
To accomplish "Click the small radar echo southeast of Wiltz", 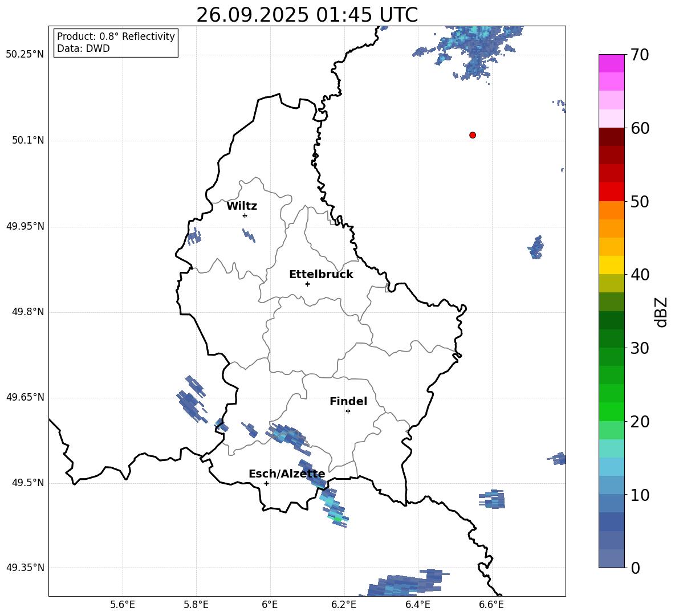I will tap(249, 236).
